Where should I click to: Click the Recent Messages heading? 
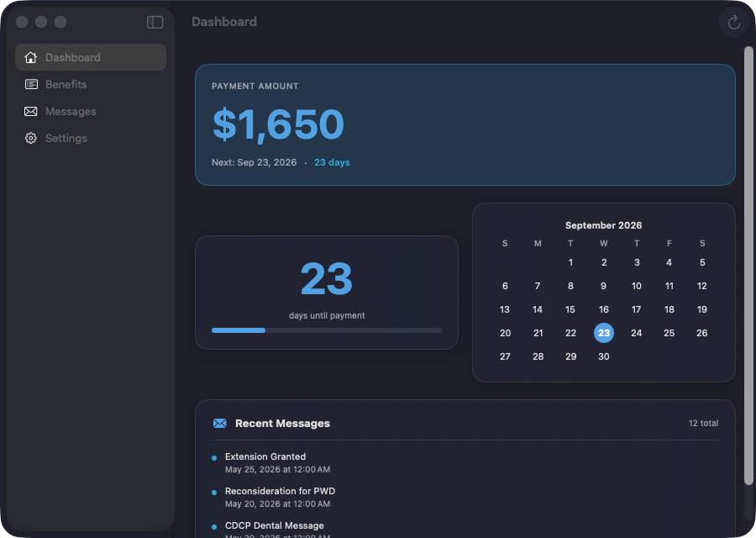[282, 423]
